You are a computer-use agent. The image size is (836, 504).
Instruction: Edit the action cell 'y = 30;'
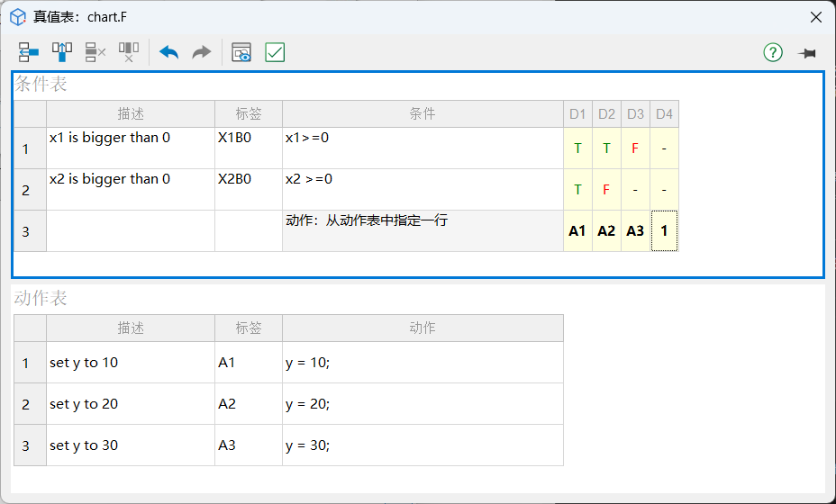[422, 445]
